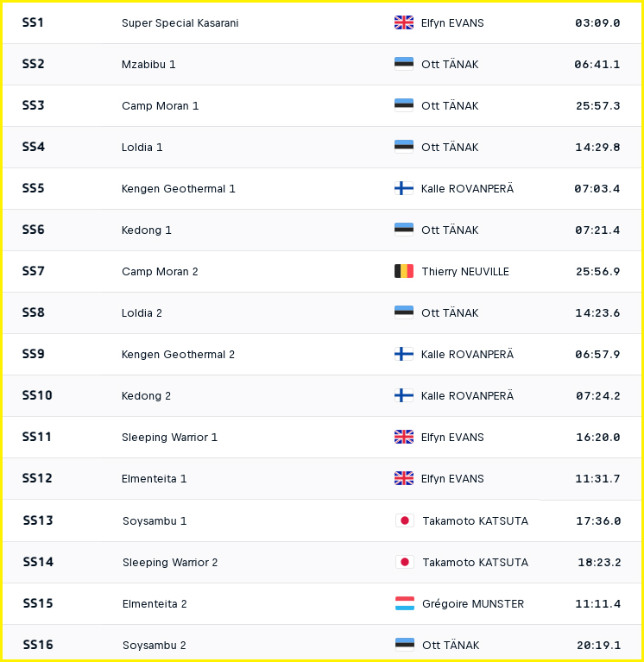Click the Belgian flag next to Thierry NEUVILLE
The height and width of the screenshot is (662, 644).
(404, 271)
